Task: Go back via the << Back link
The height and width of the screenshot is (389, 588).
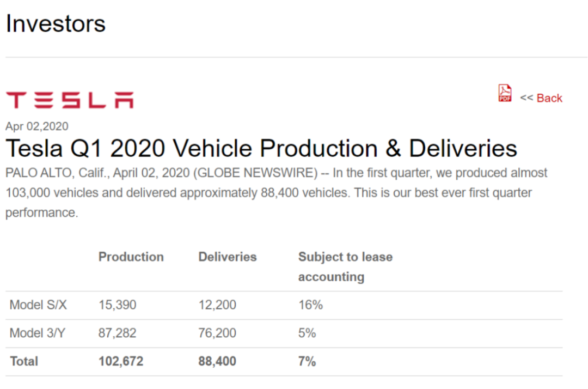Action: tap(541, 98)
